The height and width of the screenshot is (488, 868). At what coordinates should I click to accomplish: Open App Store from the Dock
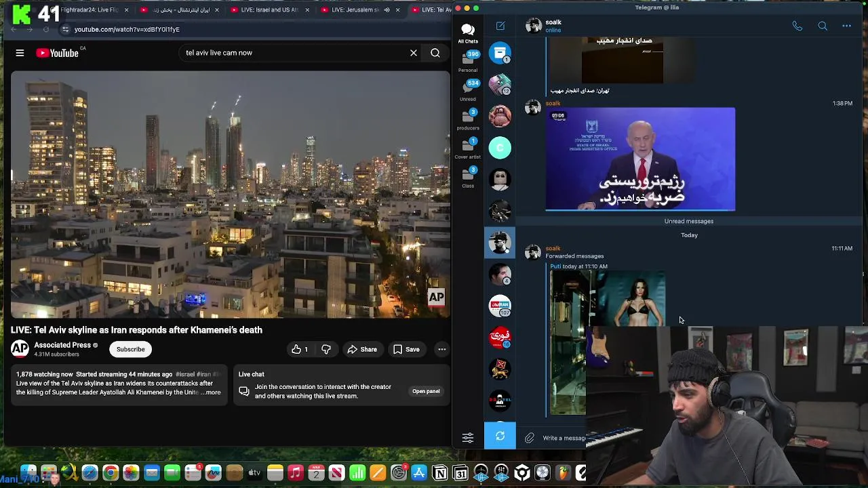(419, 473)
